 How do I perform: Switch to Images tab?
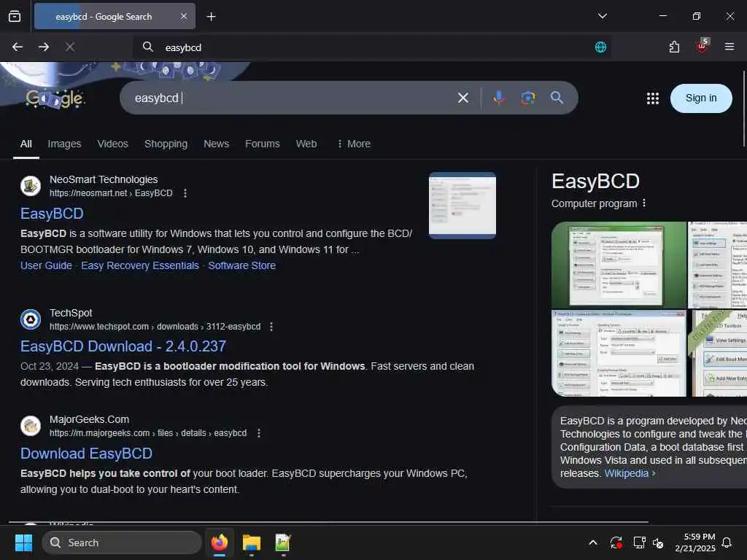tap(64, 144)
